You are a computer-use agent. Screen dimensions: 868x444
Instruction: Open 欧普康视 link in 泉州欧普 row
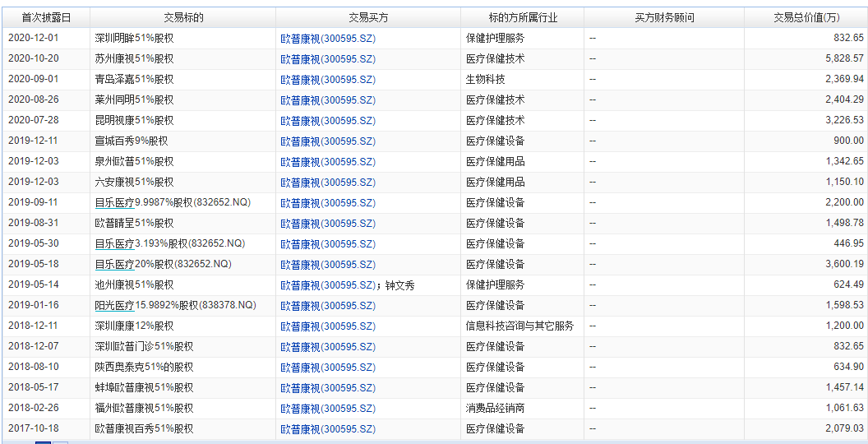328,162
